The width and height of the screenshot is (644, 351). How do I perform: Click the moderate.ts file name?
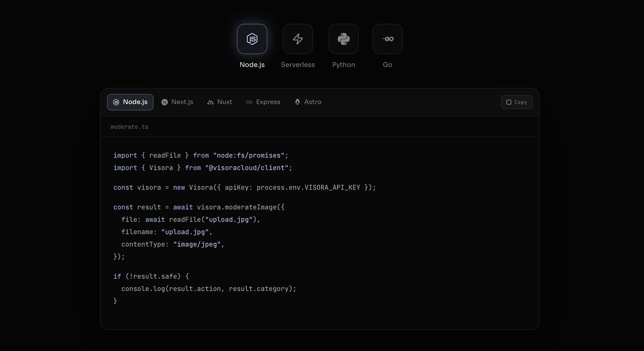coord(129,127)
